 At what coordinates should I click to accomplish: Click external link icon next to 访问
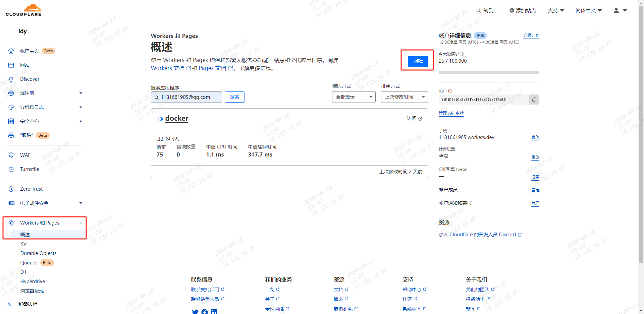tap(420, 119)
